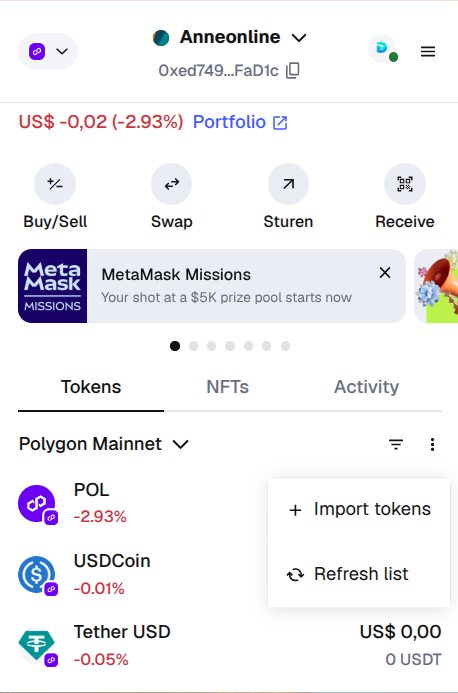Click the connected site status icon
This screenshot has width=458, height=693.
pyautogui.click(x=382, y=49)
